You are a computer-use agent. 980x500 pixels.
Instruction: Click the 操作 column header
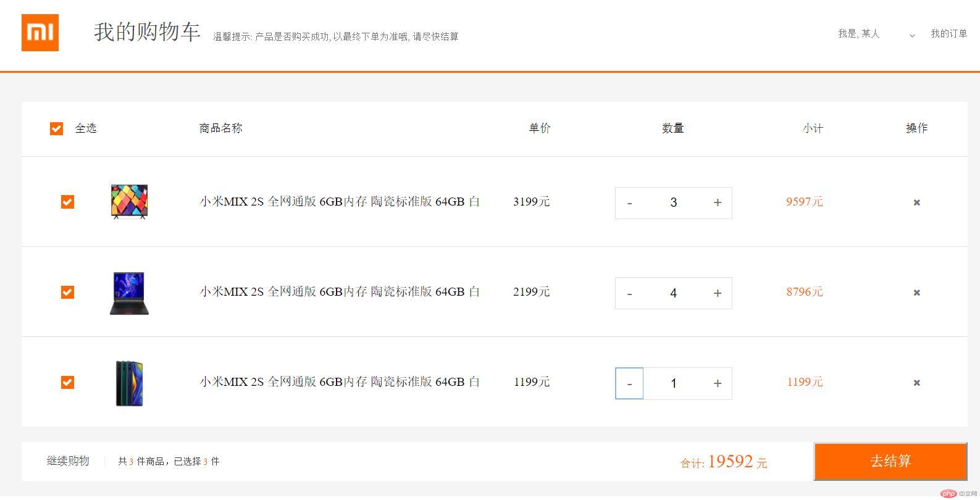916,128
